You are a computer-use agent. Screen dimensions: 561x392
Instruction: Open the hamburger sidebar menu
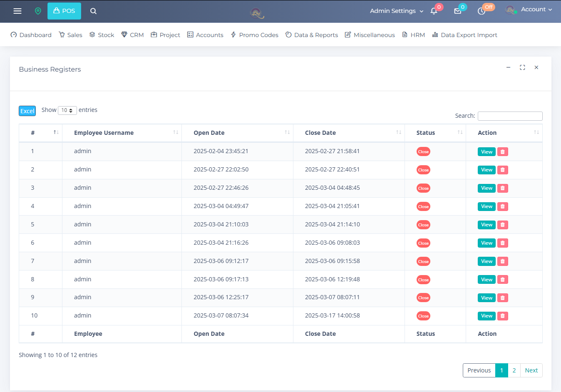pyautogui.click(x=17, y=11)
